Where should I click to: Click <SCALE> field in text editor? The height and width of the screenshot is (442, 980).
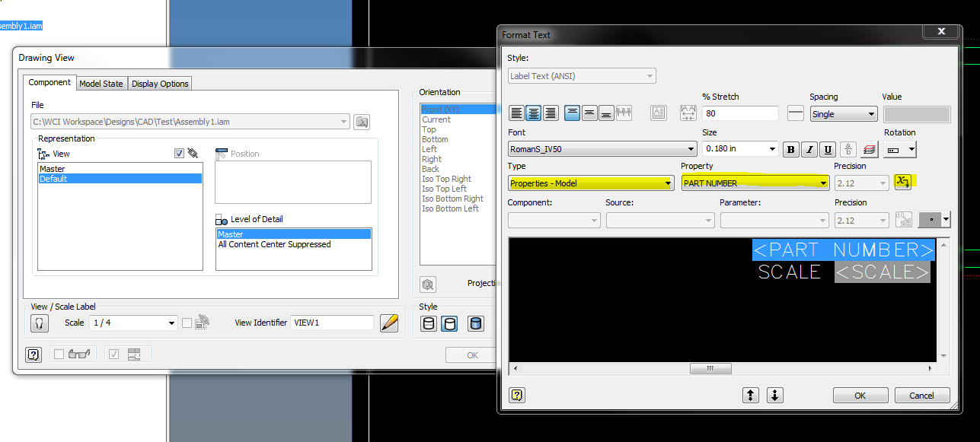click(883, 272)
